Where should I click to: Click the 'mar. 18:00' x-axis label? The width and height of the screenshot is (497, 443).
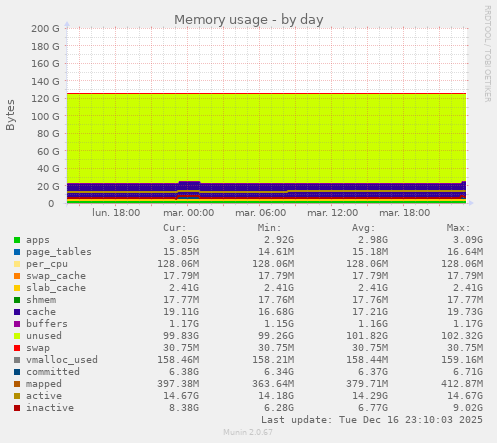click(405, 213)
